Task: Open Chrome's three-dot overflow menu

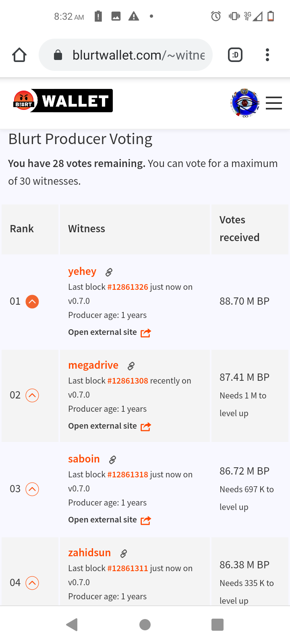Action: [x=267, y=55]
